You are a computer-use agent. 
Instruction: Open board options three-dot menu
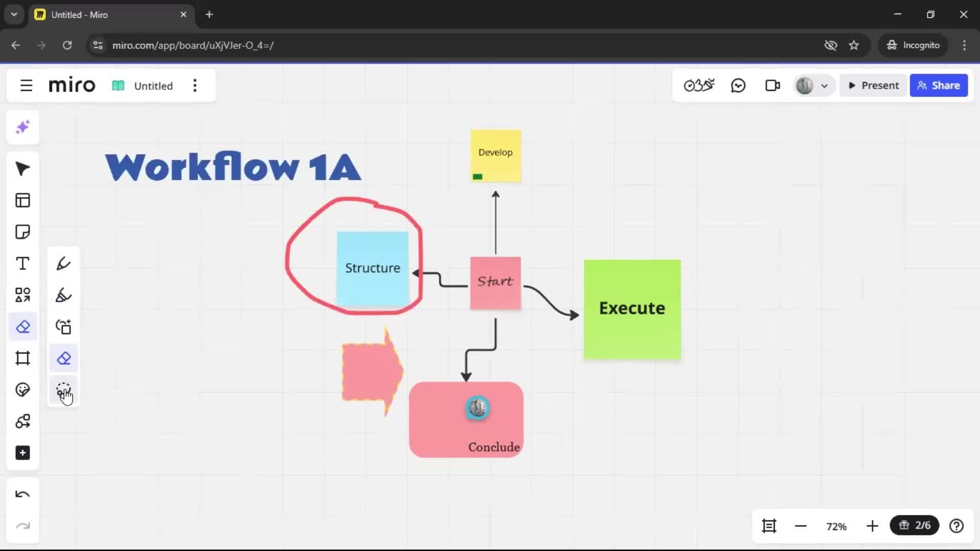[x=195, y=86]
